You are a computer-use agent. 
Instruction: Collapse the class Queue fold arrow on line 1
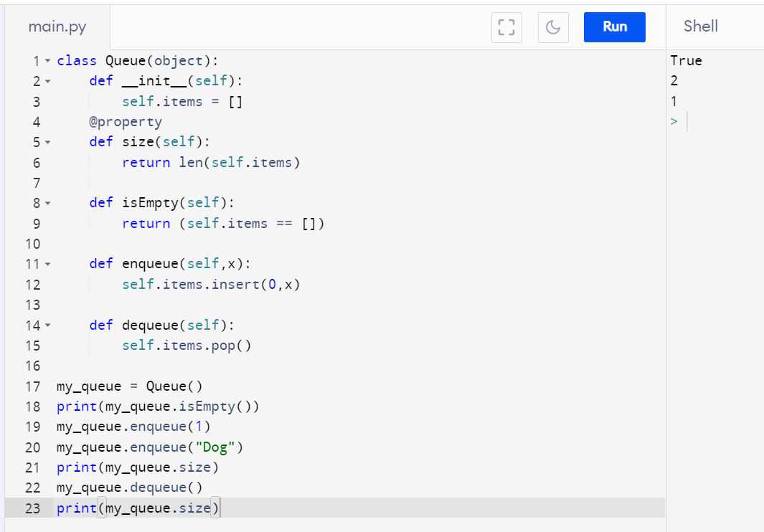(x=48, y=61)
